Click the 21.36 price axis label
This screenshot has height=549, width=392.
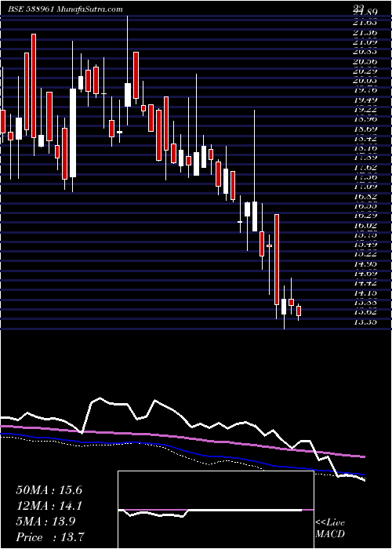[x=365, y=32]
